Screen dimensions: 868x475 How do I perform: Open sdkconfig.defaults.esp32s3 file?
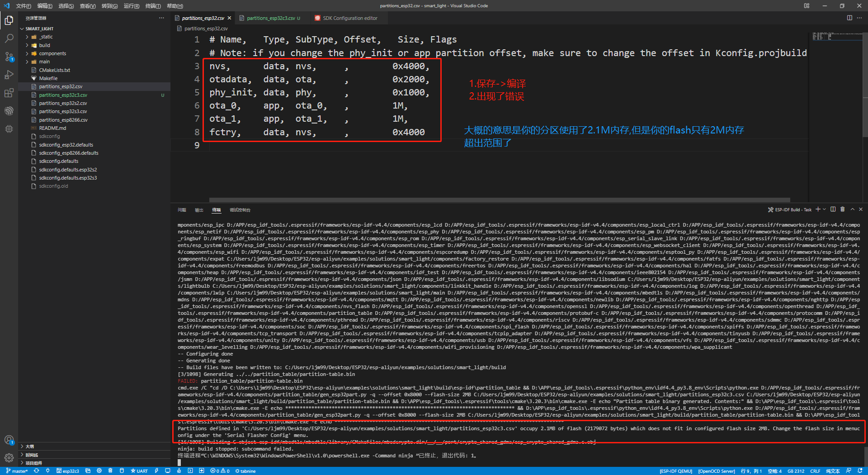(68, 178)
